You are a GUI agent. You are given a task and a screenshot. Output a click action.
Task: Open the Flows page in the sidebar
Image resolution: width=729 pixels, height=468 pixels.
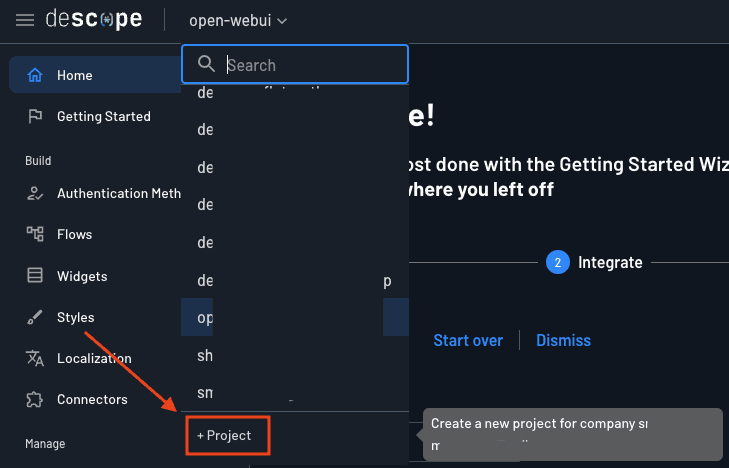(74, 234)
